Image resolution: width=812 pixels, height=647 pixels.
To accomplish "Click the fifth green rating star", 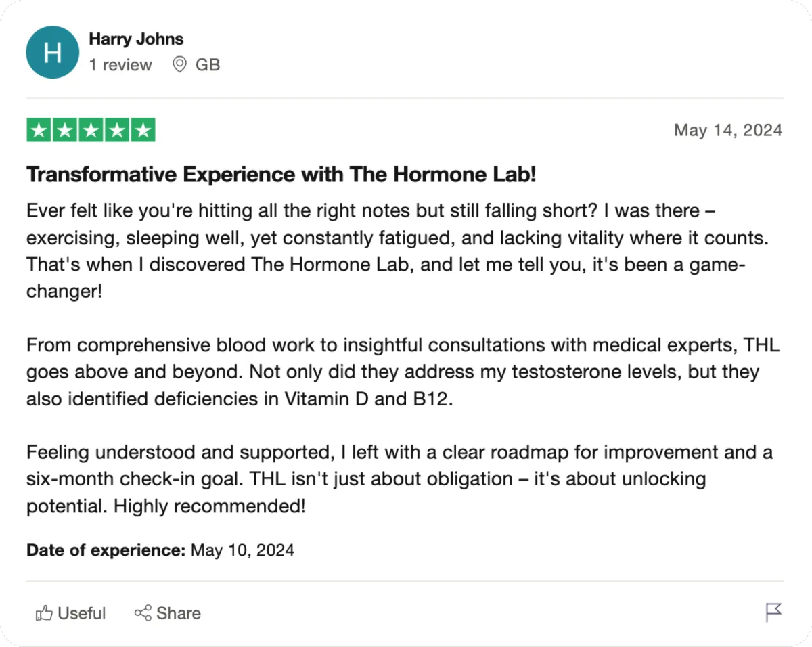I will [x=142, y=130].
